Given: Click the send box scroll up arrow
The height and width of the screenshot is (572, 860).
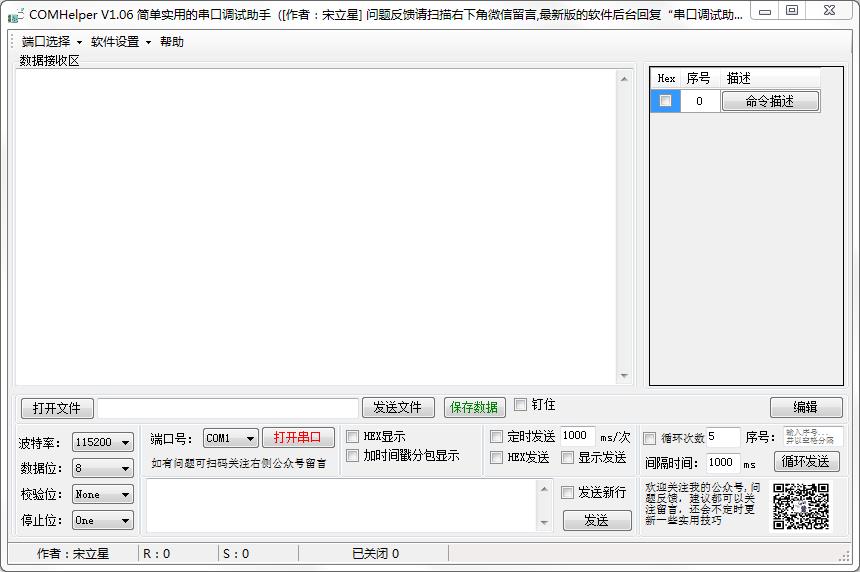Looking at the screenshot, I should coord(544,489).
